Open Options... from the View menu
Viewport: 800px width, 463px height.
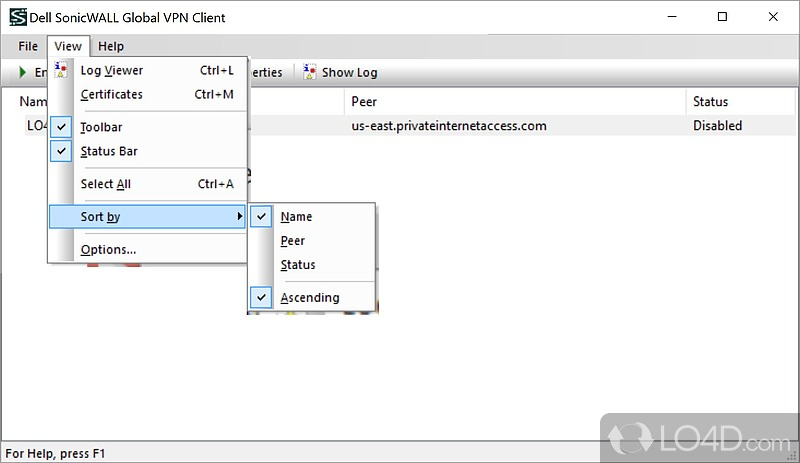click(x=148, y=250)
